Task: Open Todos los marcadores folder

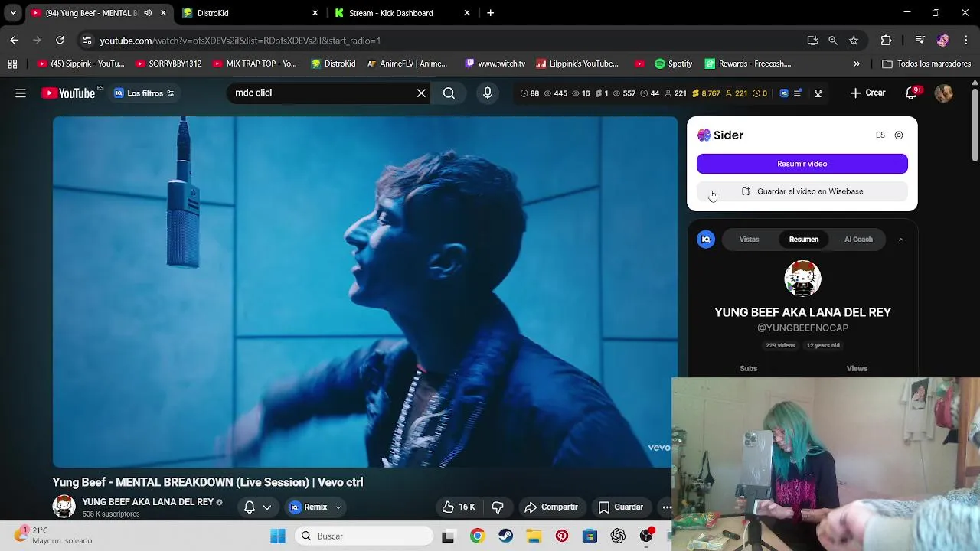Action: coord(926,64)
